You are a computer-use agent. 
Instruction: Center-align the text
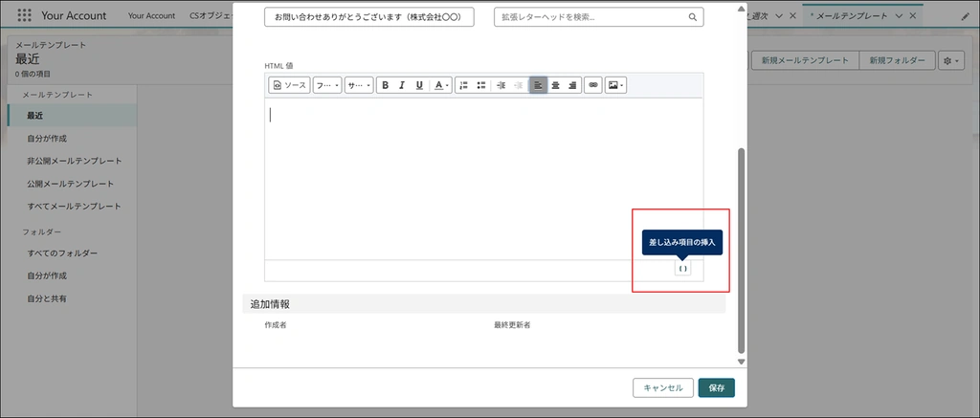click(555, 85)
